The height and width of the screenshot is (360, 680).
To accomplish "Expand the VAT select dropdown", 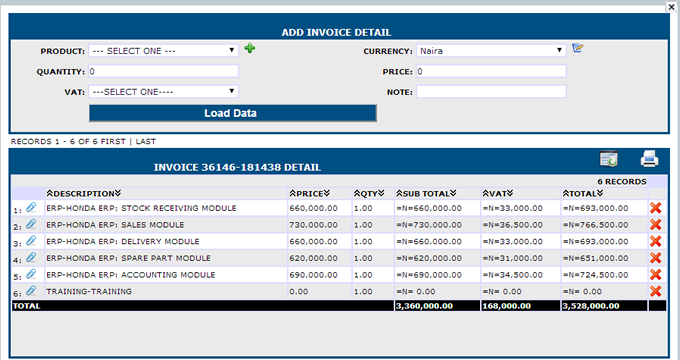I will [163, 92].
